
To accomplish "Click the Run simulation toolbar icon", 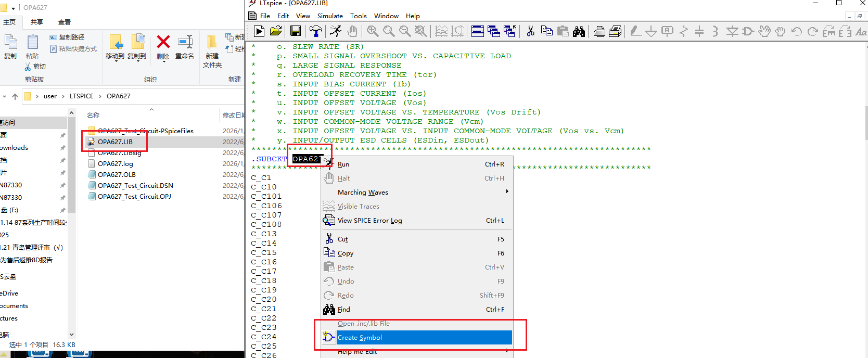I will [x=259, y=31].
